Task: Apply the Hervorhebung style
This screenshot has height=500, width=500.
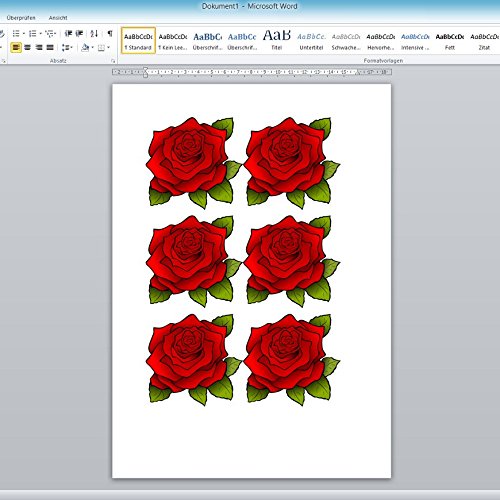Action: [x=381, y=41]
